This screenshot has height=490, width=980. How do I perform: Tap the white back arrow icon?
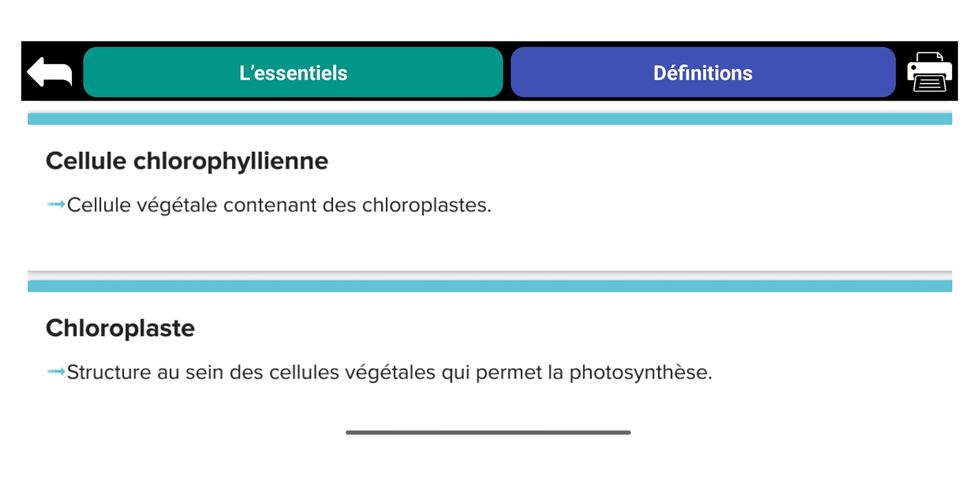tap(50, 72)
